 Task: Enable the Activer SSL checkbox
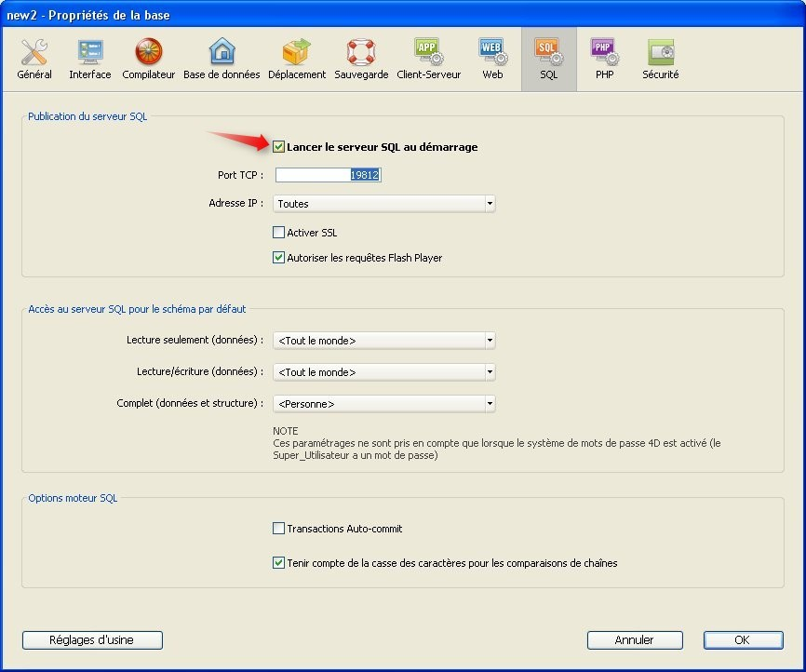tap(279, 233)
